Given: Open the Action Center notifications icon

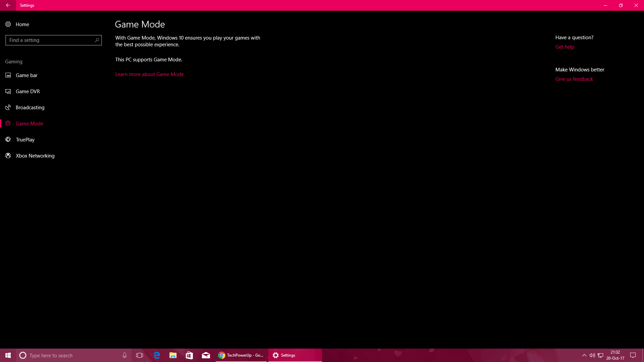Looking at the screenshot, I should point(633,355).
